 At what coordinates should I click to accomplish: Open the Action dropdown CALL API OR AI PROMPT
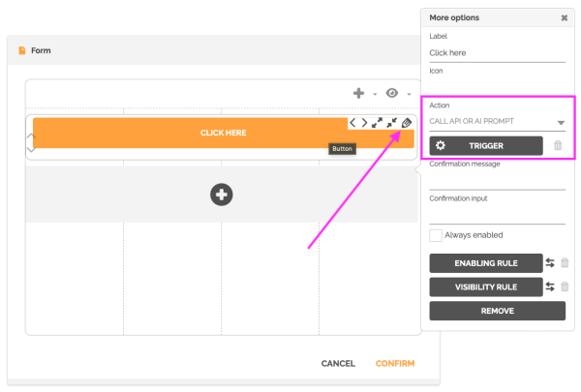click(x=498, y=122)
